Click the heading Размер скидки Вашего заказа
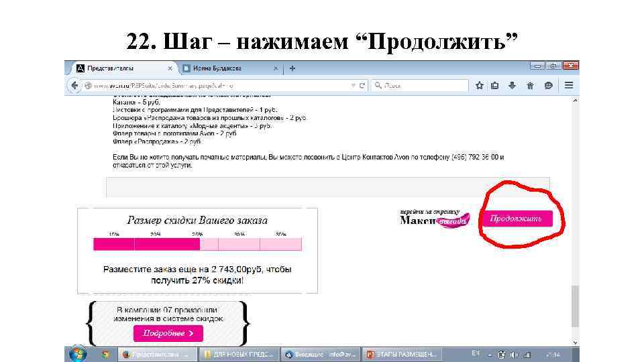The image size is (644, 362). [197, 221]
